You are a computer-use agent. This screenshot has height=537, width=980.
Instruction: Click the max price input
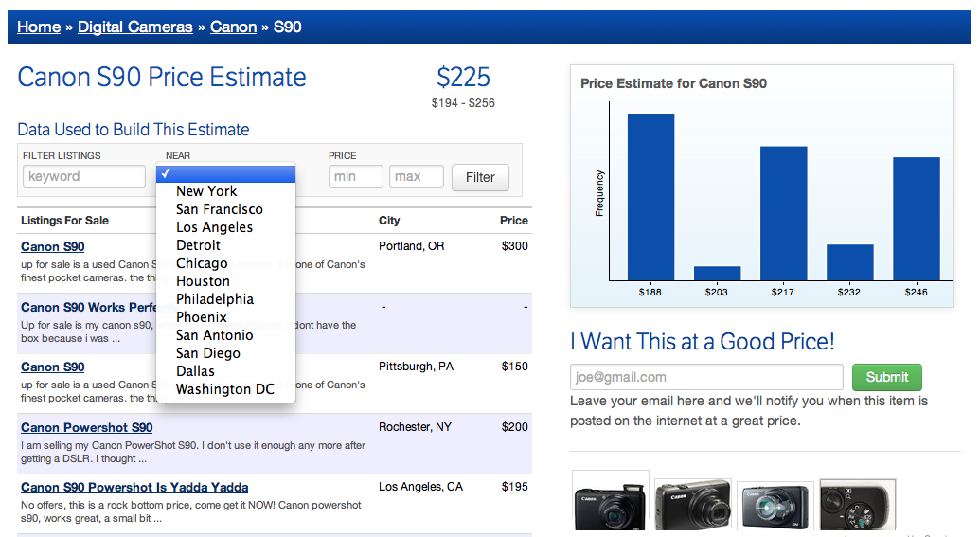(x=417, y=176)
